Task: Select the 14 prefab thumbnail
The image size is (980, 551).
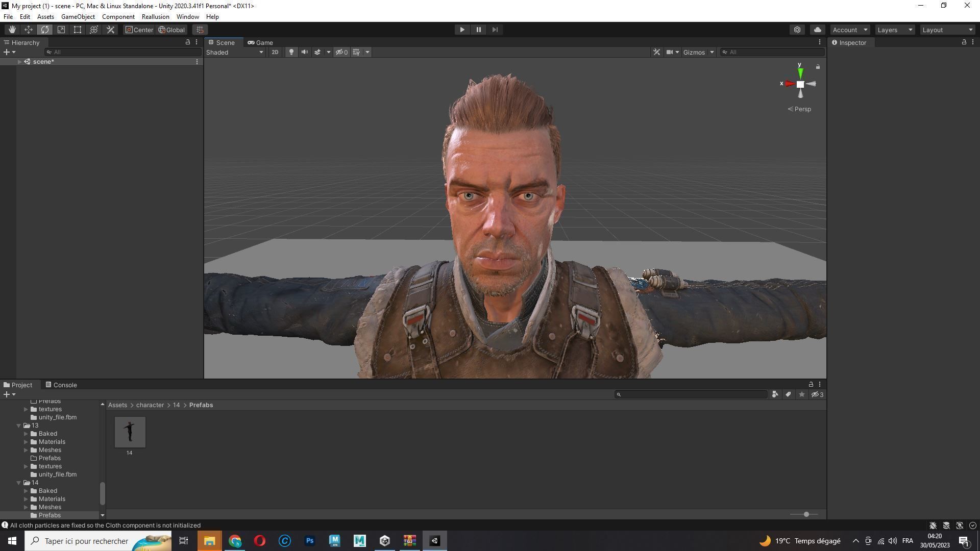Action: pyautogui.click(x=130, y=432)
